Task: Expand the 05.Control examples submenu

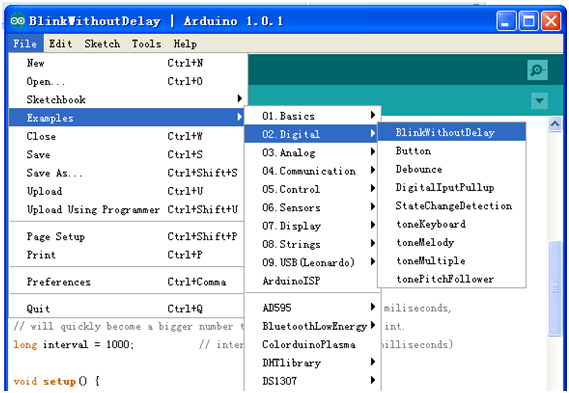Action: point(312,189)
